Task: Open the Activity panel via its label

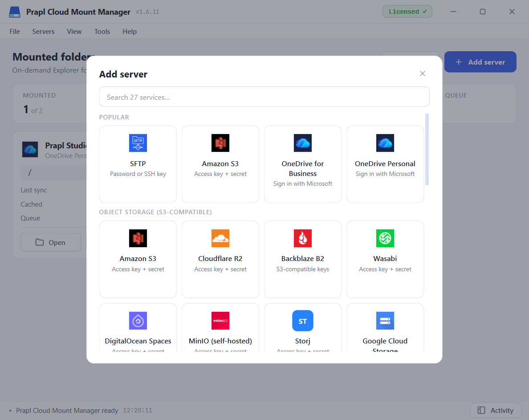Action: pyautogui.click(x=502, y=410)
